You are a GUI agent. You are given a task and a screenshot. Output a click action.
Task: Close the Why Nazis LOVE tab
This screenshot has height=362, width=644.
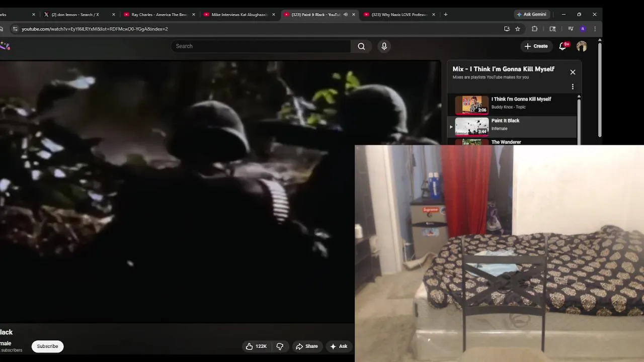(434, 15)
